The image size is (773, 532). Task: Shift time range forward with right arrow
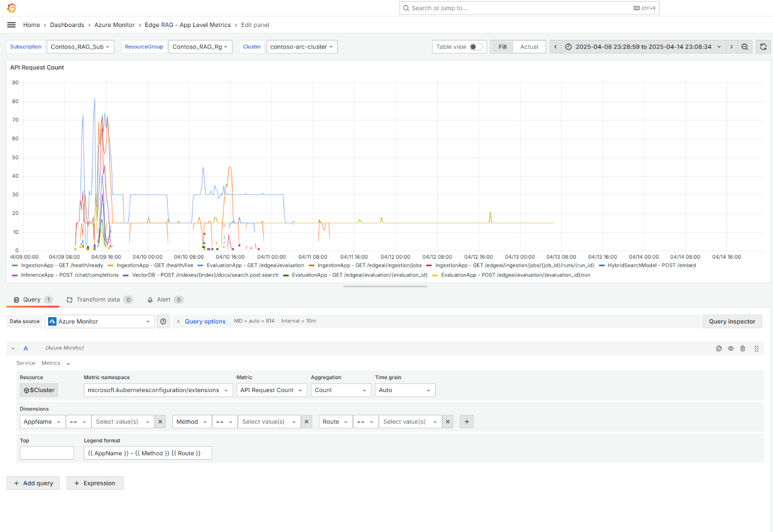click(731, 47)
